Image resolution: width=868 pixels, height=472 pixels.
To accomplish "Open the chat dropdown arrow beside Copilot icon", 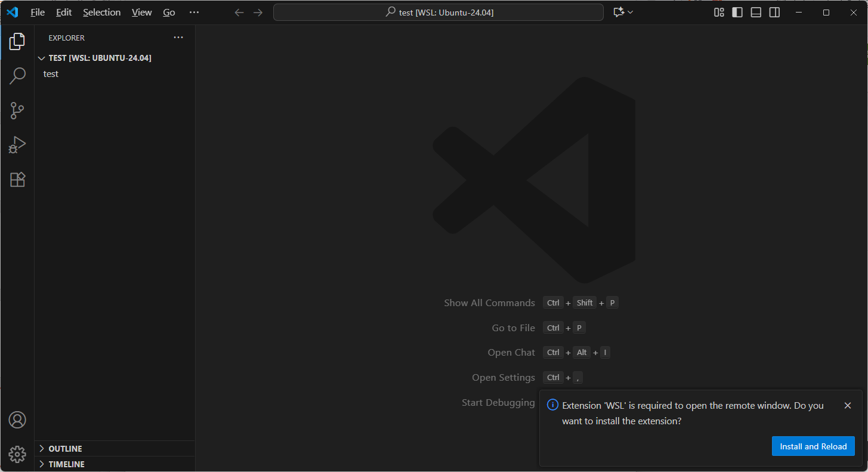I will (x=631, y=13).
